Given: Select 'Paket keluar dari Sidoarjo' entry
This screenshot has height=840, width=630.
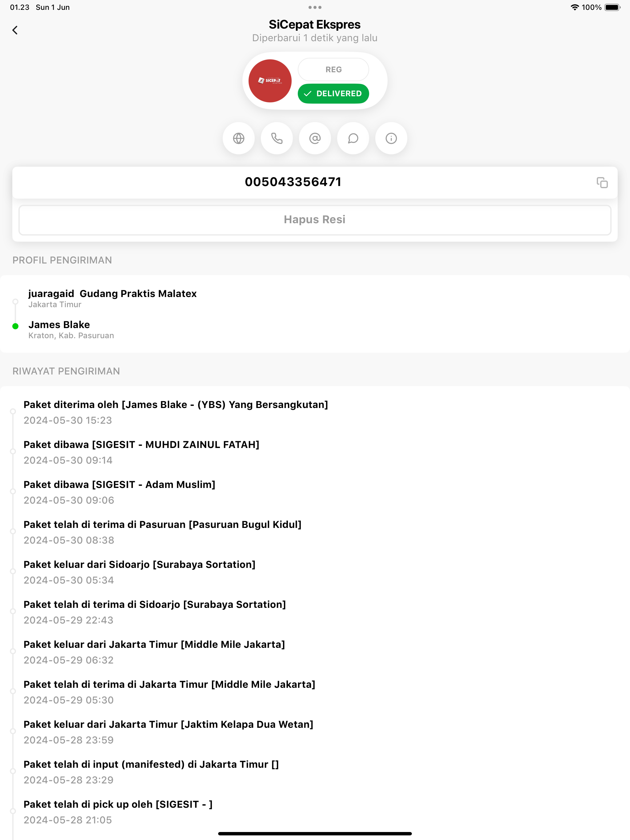Looking at the screenshot, I should click(x=139, y=565).
